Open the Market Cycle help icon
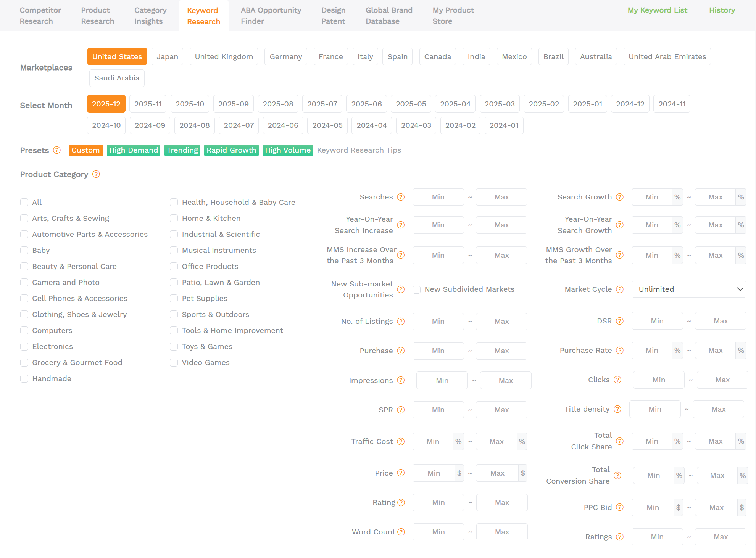The height and width of the screenshot is (558, 756). [x=619, y=289]
